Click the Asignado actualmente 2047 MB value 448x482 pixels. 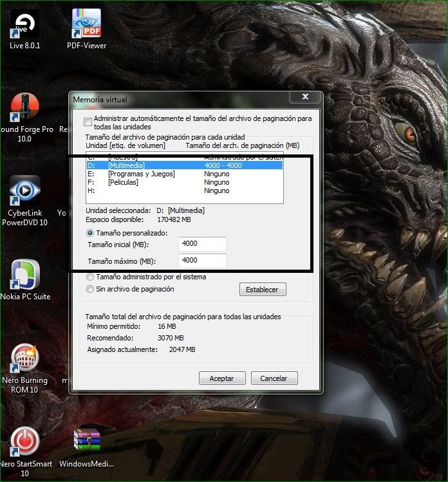point(182,349)
